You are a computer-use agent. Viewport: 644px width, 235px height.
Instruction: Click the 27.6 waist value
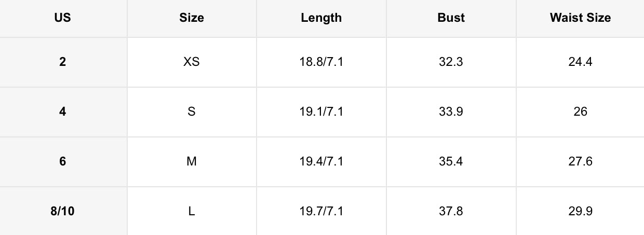point(580,162)
